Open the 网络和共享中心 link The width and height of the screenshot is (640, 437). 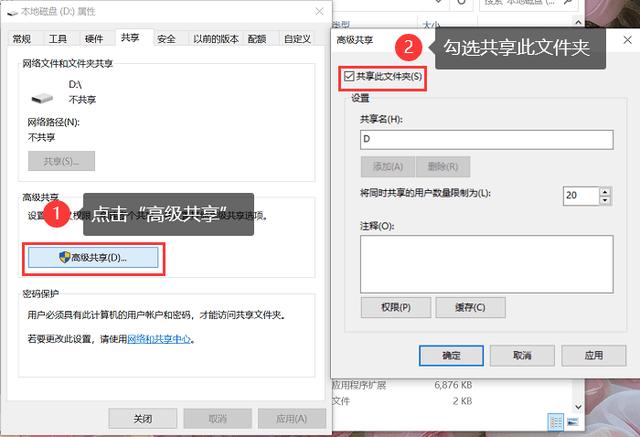[159, 339]
